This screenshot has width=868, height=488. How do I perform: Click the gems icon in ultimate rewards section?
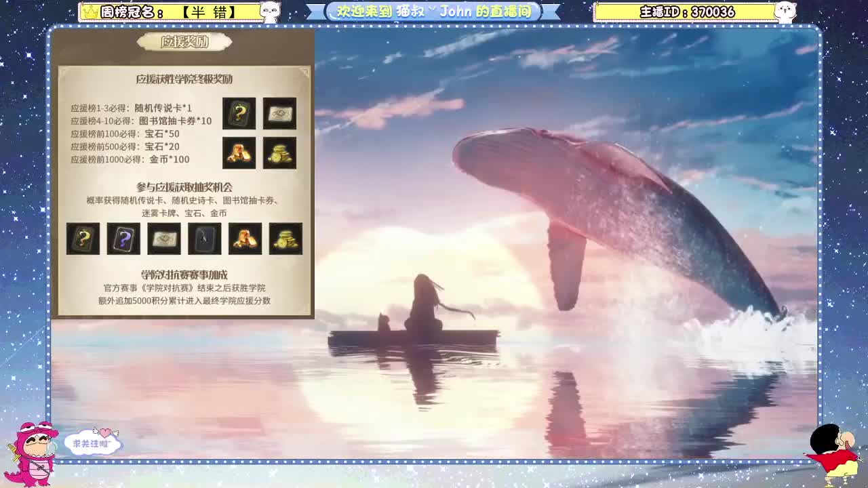click(239, 153)
